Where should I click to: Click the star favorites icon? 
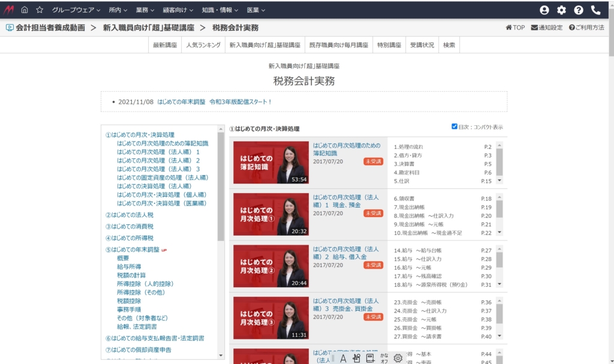click(40, 10)
